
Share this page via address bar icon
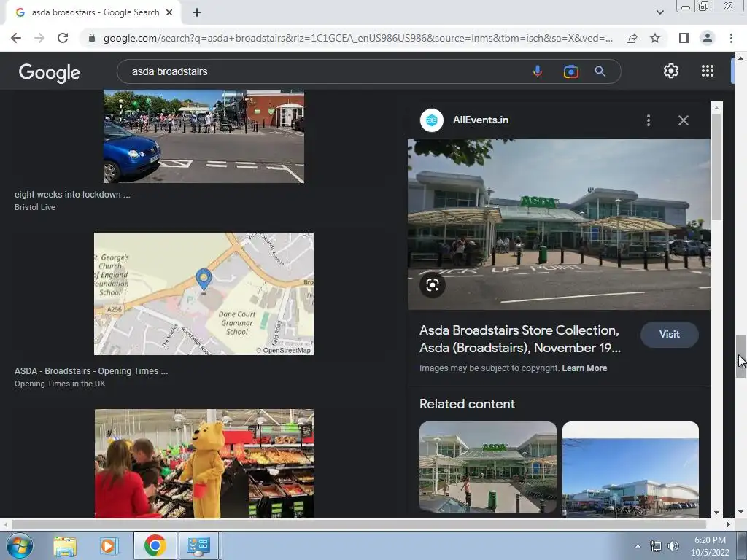(632, 38)
